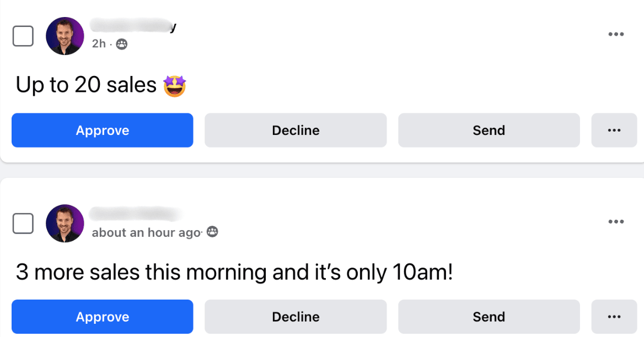Image resolution: width=644 pixels, height=337 pixels.
Task: Open the "2h" timestamp link
Action: [x=99, y=44]
